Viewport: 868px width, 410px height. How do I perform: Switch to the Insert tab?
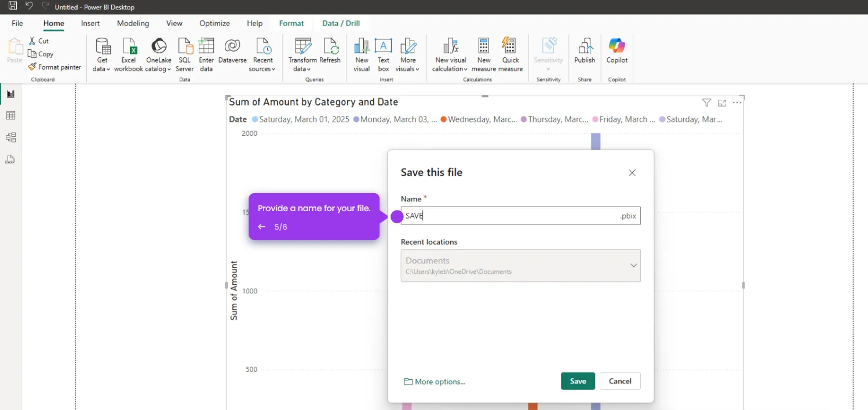pos(90,23)
